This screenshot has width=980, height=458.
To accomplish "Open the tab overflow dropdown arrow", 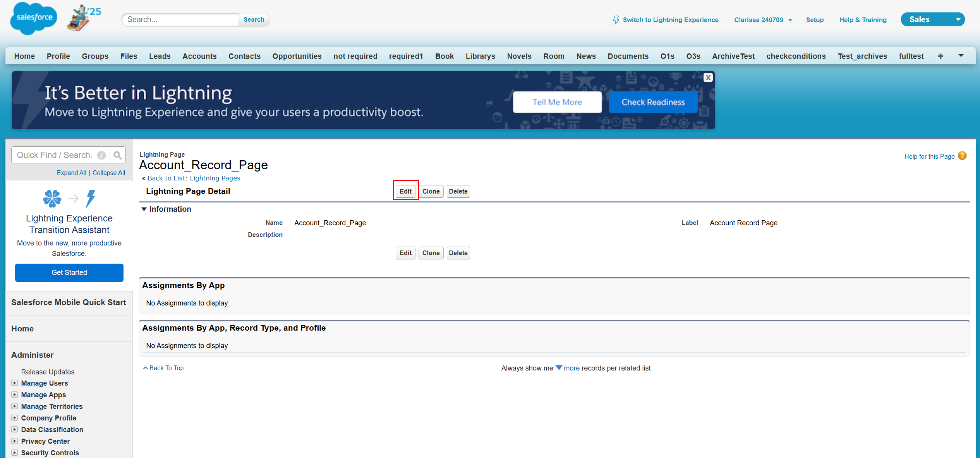I will 961,56.
